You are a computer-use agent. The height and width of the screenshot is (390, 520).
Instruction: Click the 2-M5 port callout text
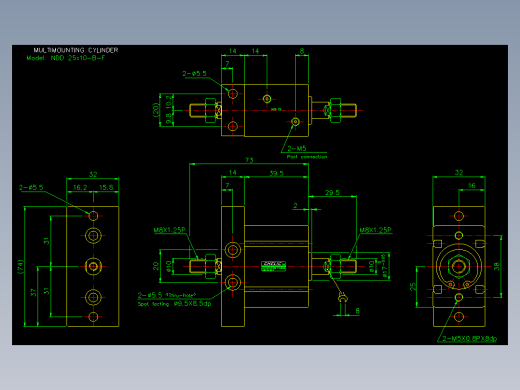[x=297, y=148]
